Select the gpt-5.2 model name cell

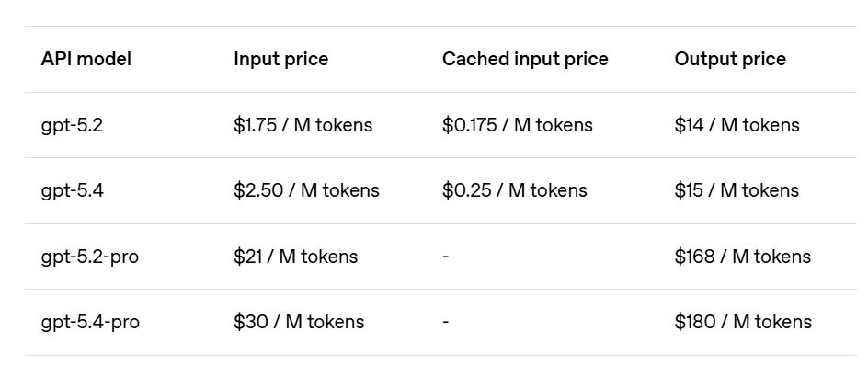click(72, 125)
